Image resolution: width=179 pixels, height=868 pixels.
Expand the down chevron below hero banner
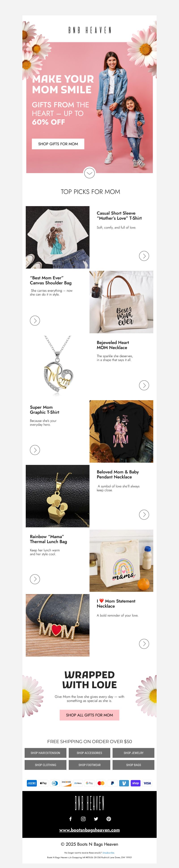click(x=89, y=173)
